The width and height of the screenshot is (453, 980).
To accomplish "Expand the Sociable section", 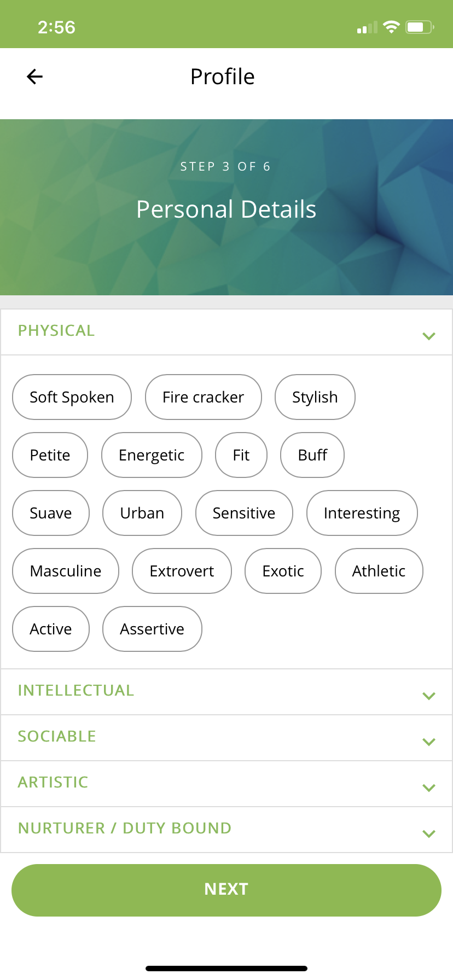I will click(x=429, y=742).
